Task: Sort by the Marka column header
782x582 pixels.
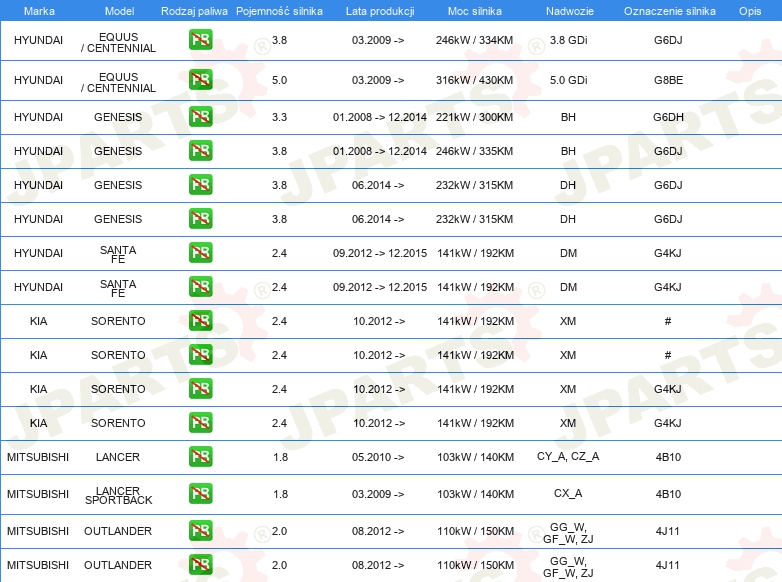Action: [x=38, y=11]
